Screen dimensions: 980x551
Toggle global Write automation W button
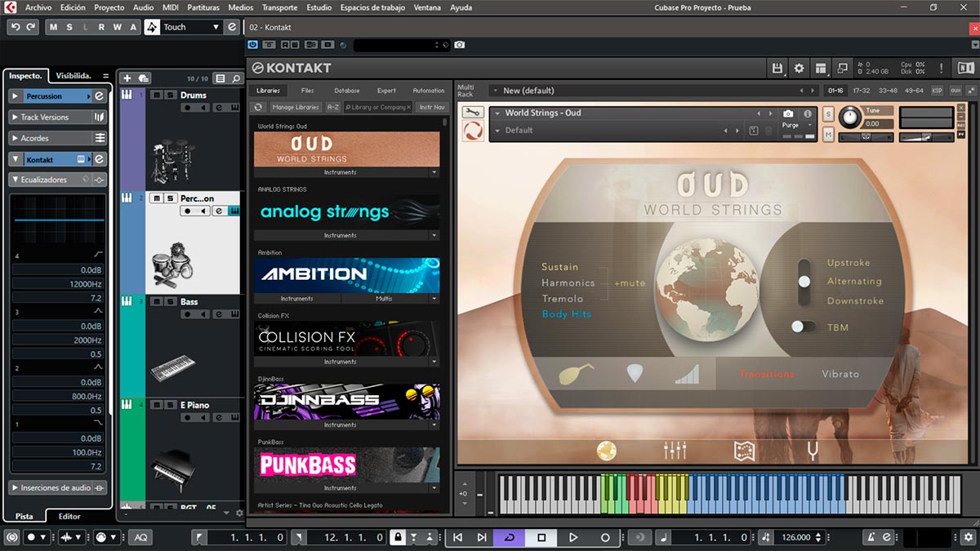(118, 27)
